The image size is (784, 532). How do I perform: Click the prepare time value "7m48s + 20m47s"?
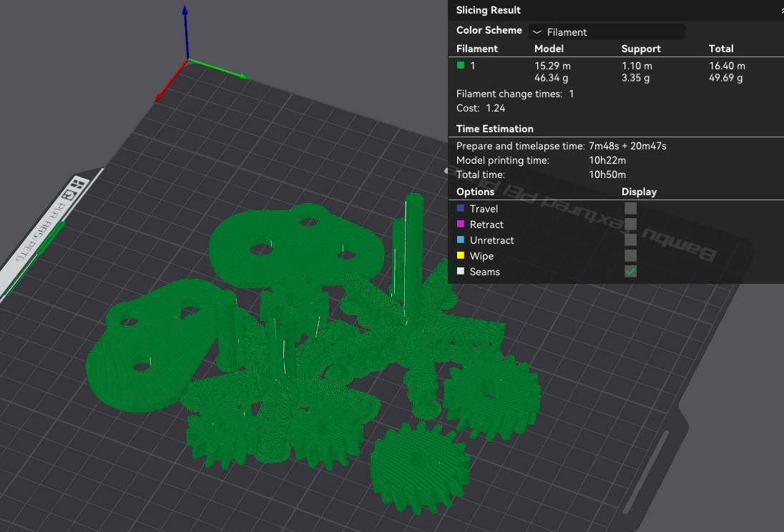pyautogui.click(x=627, y=146)
